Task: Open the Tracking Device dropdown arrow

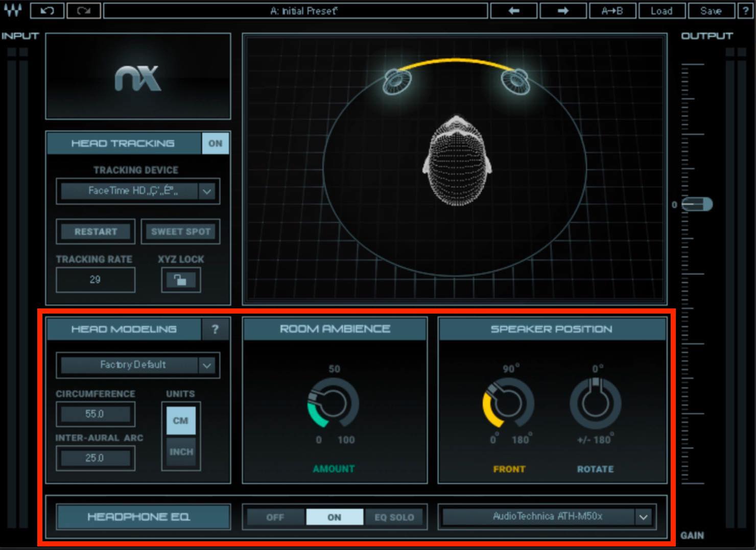Action: 207,192
